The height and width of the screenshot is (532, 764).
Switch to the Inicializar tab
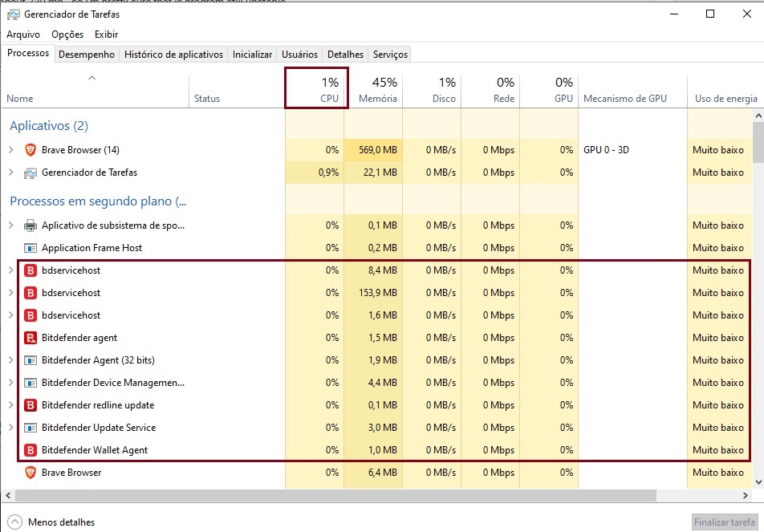point(252,55)
